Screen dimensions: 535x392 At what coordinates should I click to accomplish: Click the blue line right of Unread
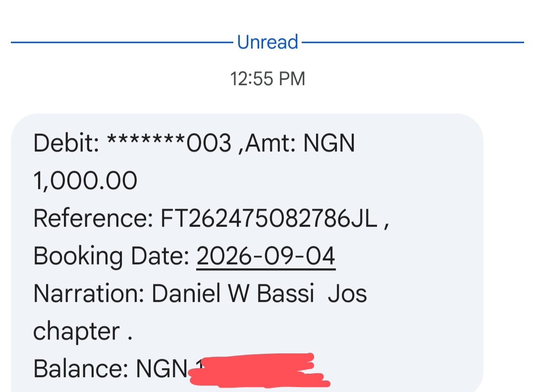pyautogui.click(x=413, y=42)
